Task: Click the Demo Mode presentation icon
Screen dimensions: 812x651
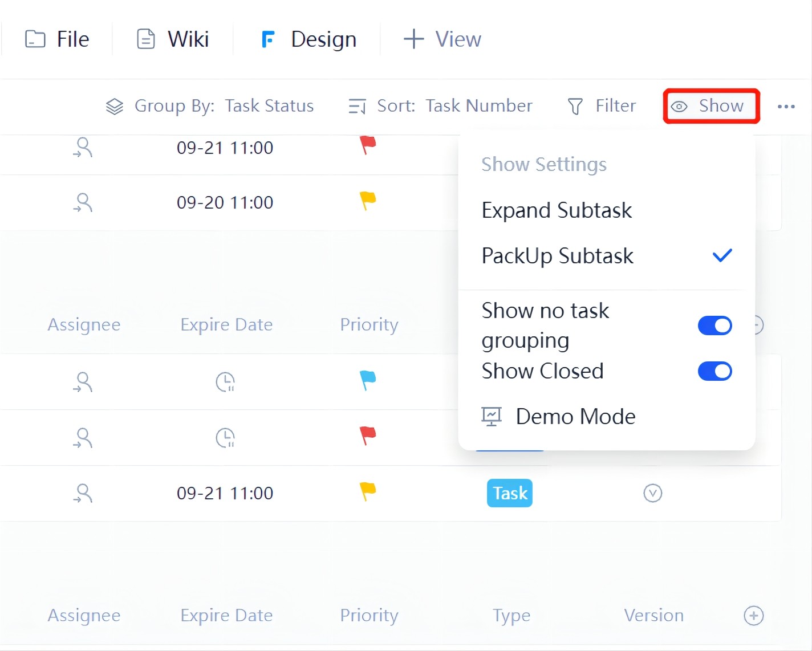Action: click(x=491, y=416)
